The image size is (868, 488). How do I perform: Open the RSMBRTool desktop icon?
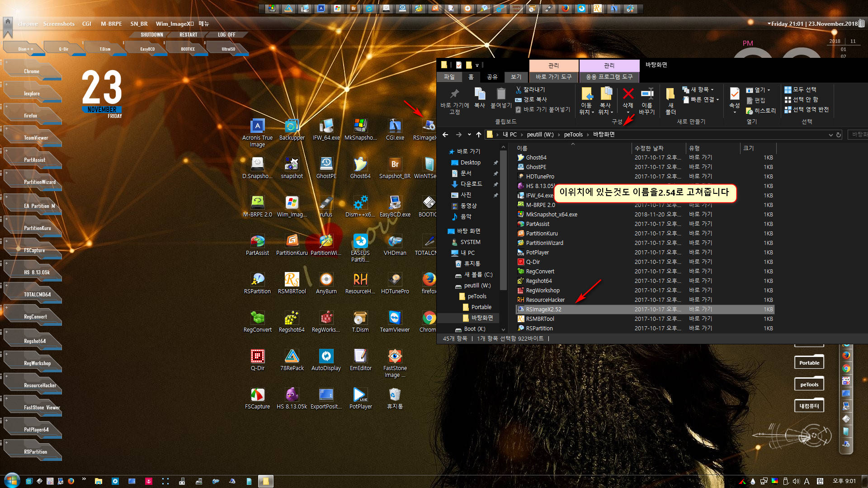(292, 283)
